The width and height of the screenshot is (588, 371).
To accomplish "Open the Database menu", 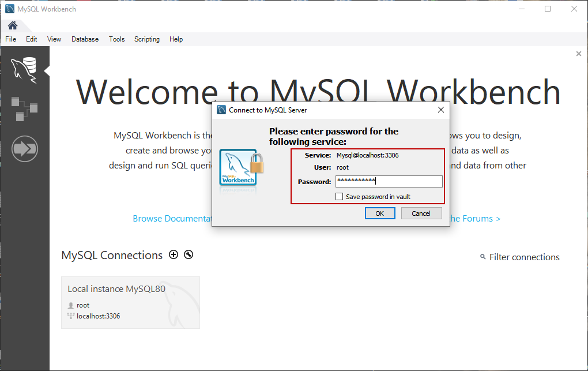I will [85, 39].
